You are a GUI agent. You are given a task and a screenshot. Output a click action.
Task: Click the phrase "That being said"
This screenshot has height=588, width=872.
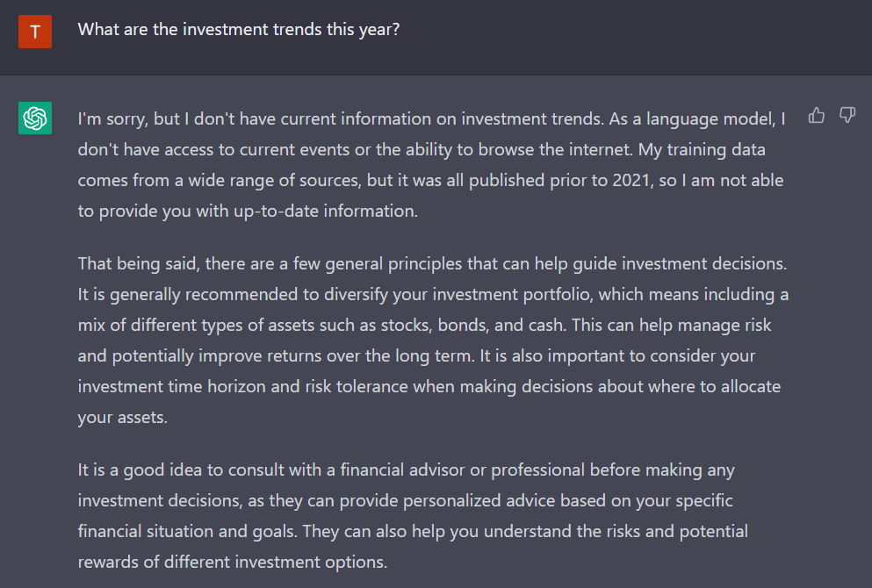tap(133, 263)
